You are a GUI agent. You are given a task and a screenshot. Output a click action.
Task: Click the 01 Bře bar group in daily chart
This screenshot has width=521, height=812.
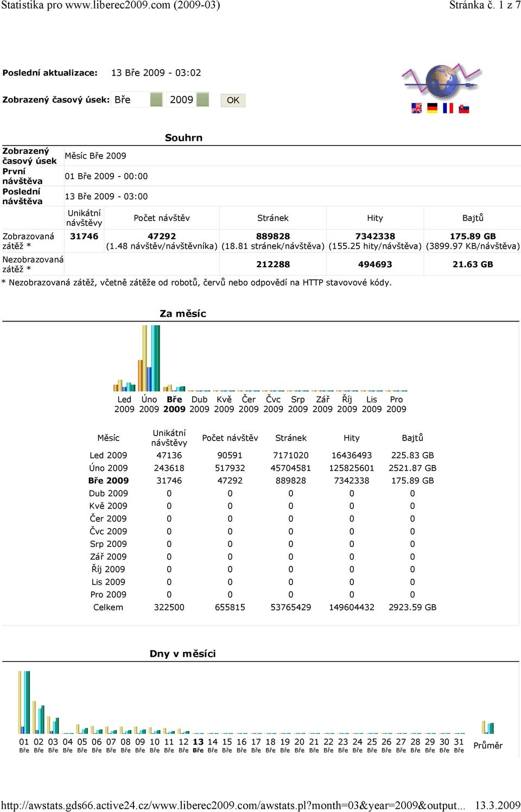[24, 702]
